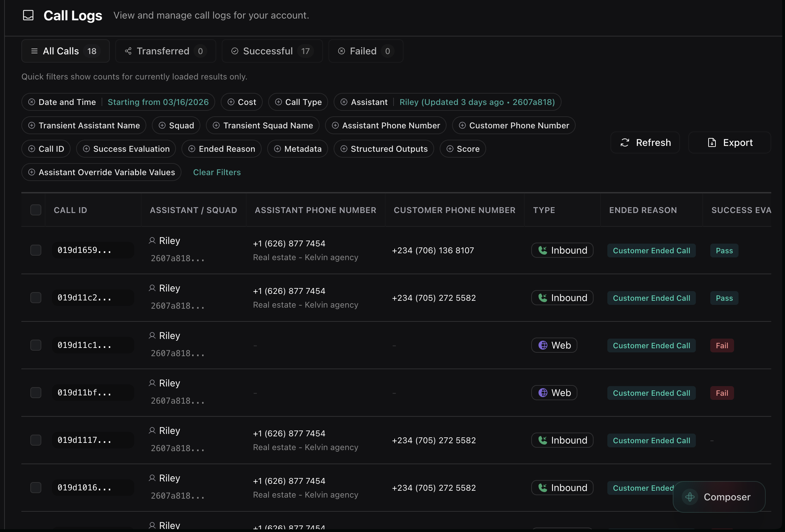Open the Ended Reason filter dropdown

221,149
